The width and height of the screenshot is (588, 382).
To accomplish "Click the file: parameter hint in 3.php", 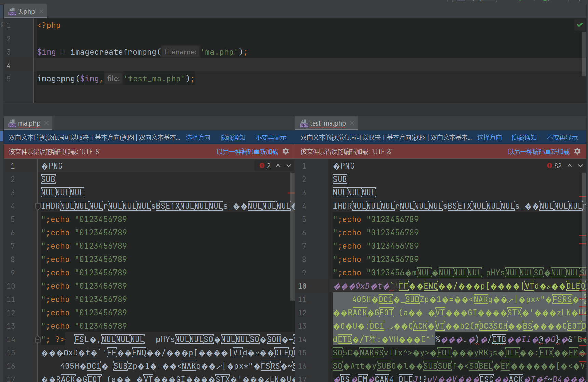I will (113, 79).
